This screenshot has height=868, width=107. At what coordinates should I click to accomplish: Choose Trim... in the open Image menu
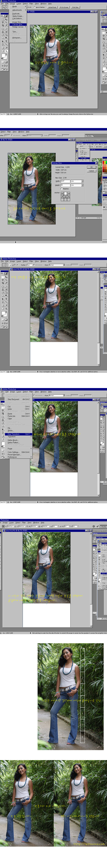click(x=18, y=32)
